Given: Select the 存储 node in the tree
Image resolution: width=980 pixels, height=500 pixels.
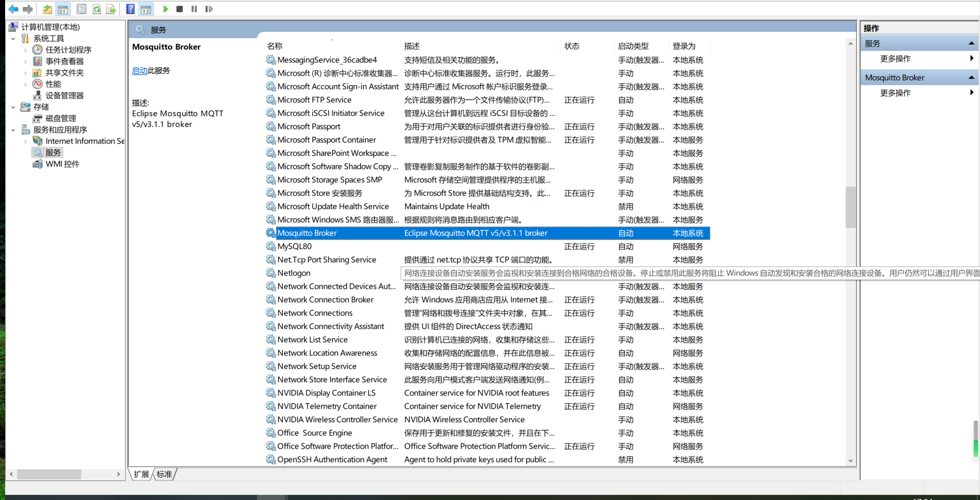Looking at the screenshot, I should (x=41, y=107).
